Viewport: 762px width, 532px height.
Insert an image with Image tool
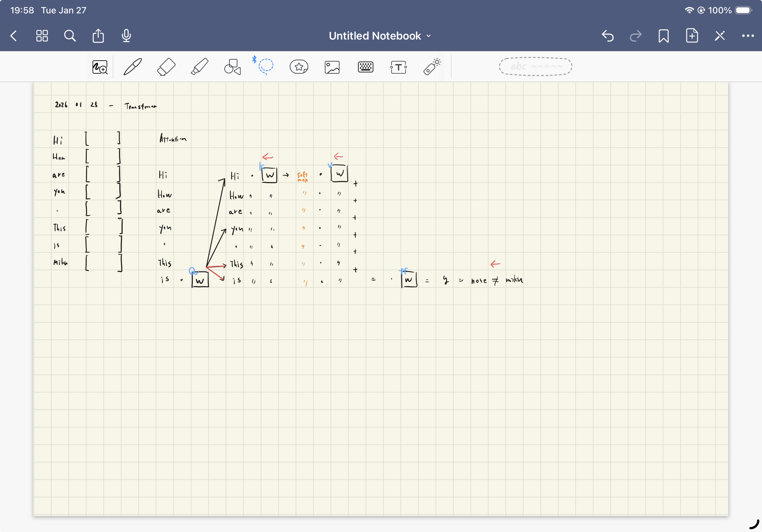point(332,67)
